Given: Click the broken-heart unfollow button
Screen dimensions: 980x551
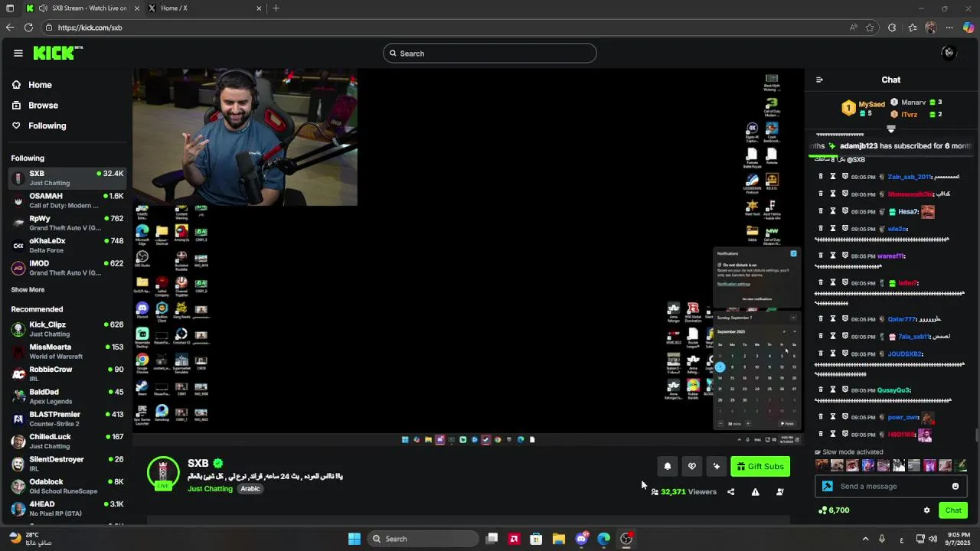Looking at the screenshot, I should pos(692,466).
